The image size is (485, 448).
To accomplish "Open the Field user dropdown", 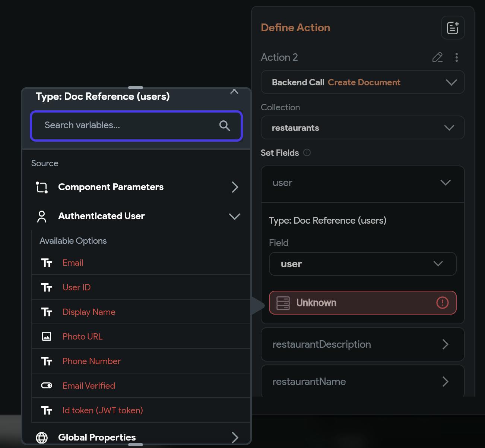I will point(363,264).
